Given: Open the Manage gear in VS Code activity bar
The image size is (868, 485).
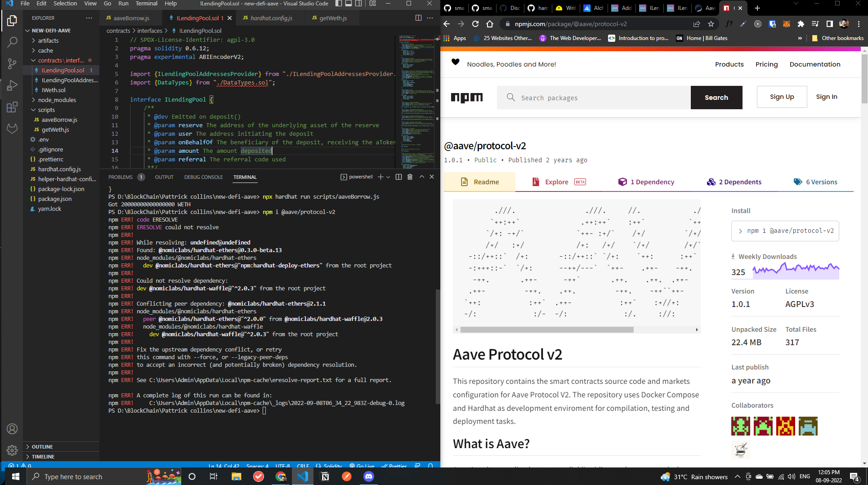Looking at the screenshot, I should coord(12,450).
